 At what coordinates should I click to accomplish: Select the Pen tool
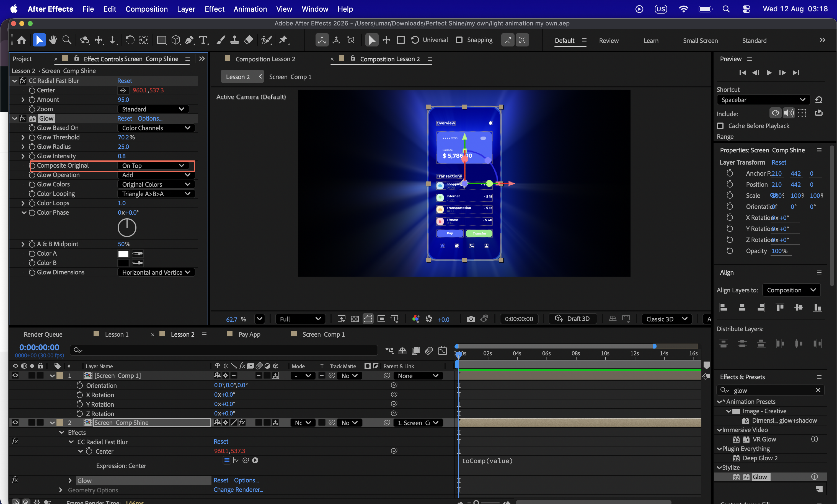pos(190,40)
